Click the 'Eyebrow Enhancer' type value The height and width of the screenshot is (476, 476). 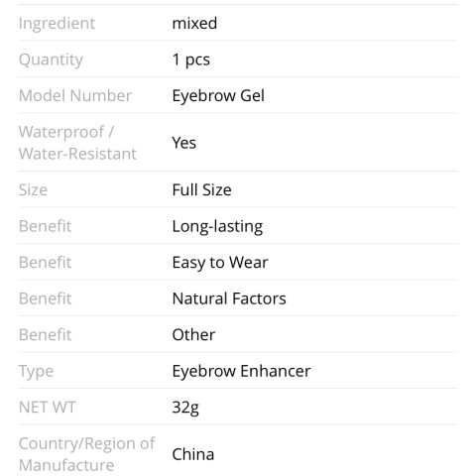(241, 371)
